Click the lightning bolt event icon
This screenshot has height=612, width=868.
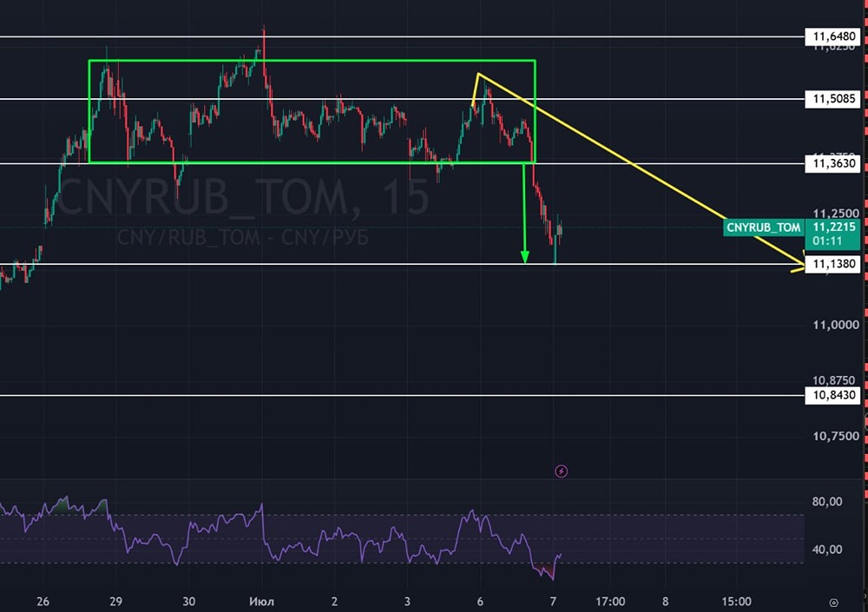pyautogui.click(x=561, y=471)
